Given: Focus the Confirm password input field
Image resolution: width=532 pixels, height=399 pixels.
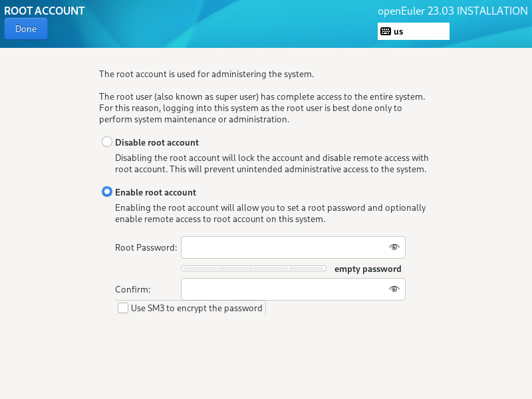Looking at the screenshot, I should click(283, 289).
